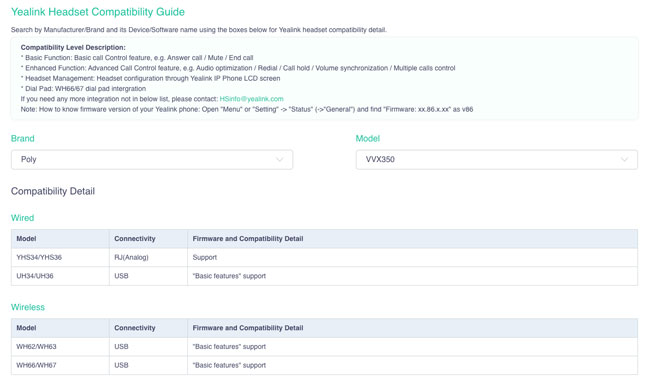The width and height of the screenshot is (650, 382).
Task: Click the firmware version Note line
Action: coord(247,109)
